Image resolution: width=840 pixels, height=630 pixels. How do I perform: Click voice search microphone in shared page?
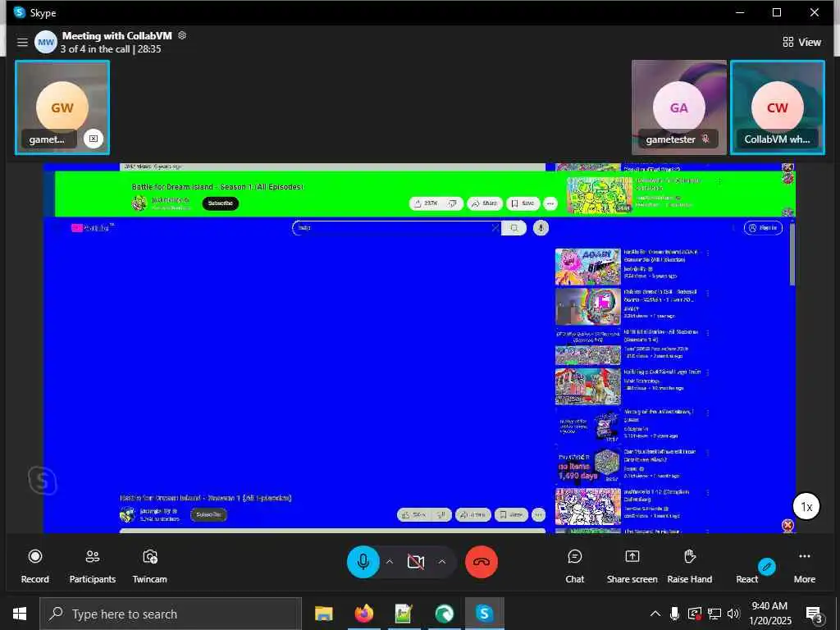tap(541, 228)
